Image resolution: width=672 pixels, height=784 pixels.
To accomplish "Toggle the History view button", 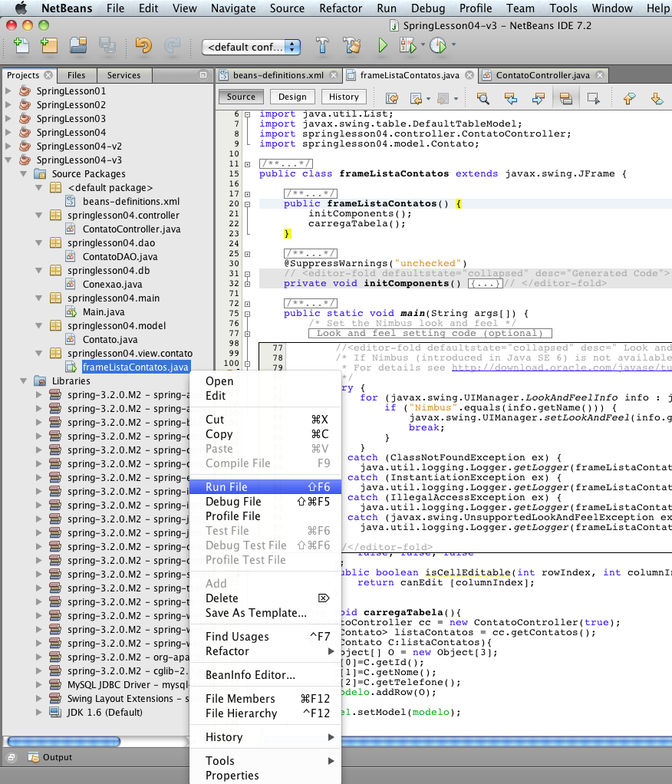I will pos(344,97).
